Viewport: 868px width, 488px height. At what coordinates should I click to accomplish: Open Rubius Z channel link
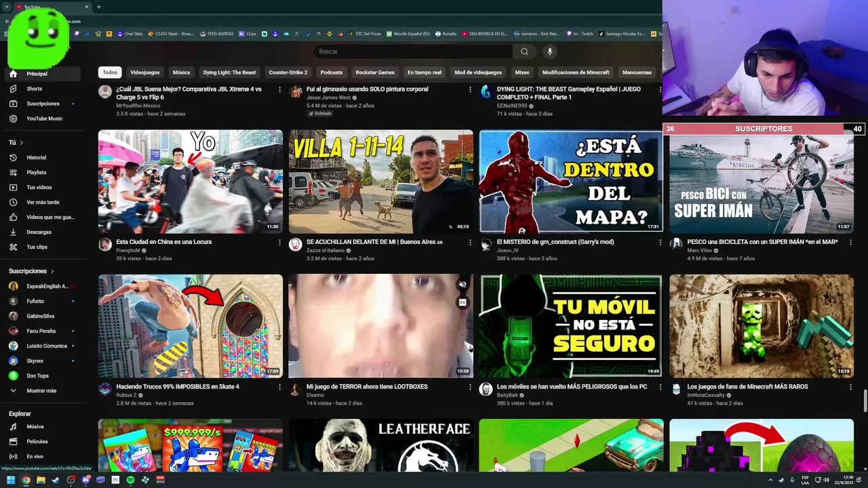click(126, 395)
